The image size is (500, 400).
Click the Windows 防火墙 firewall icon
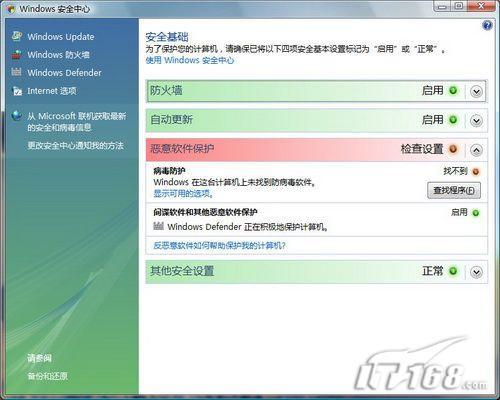click(x=17, y=54)
